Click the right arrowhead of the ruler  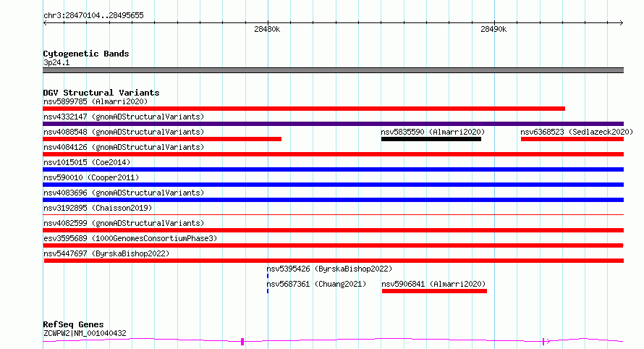pos(622,23)
